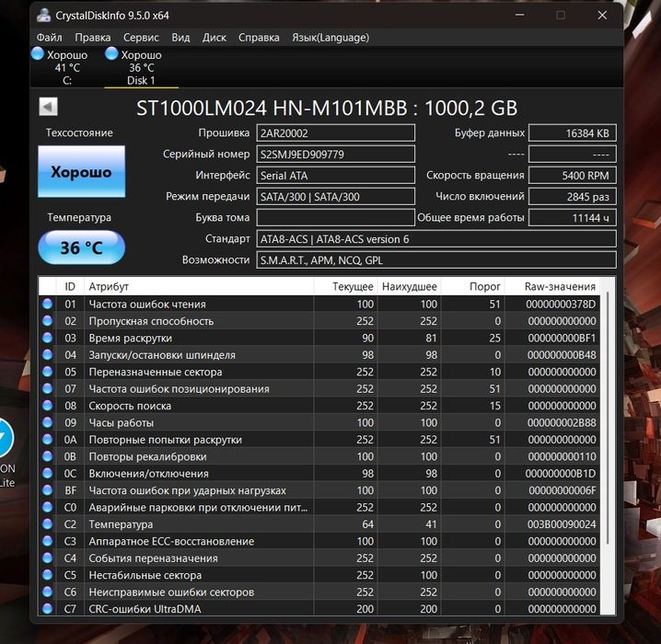The image size is (661, 644).
Task: Click status dot for Температура C2 row
Action: point(47,524)
